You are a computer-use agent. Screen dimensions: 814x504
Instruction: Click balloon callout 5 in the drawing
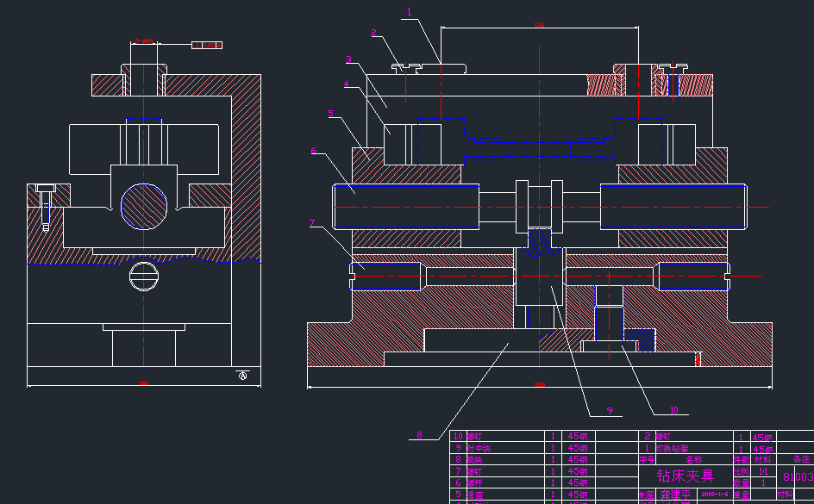[331, 113]
